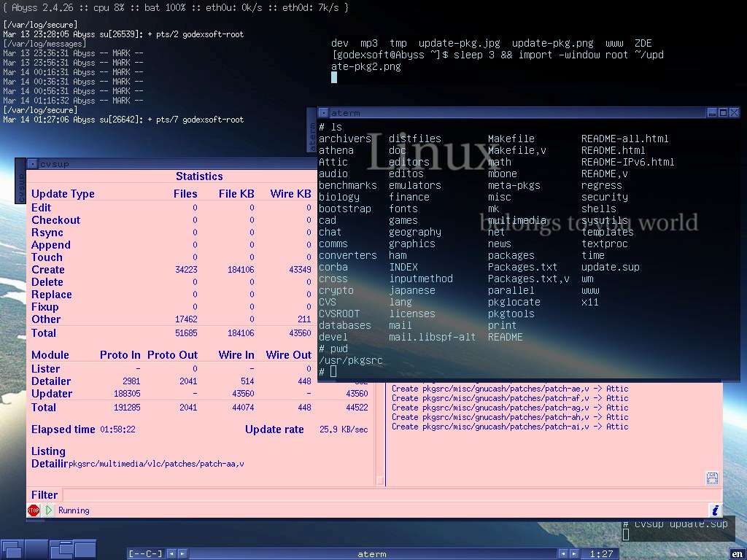Click the vlc patch-aa,v detailing path
747x560 pixels.
tap(156, 464)
